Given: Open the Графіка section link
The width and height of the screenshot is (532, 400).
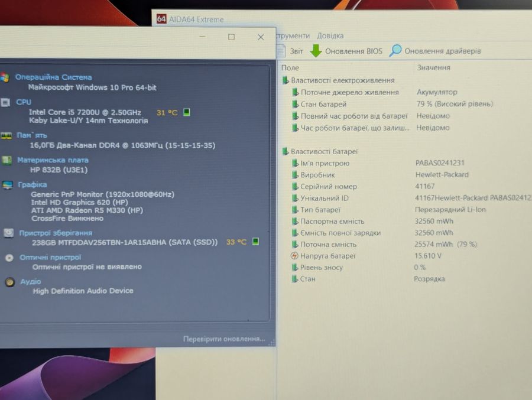Looking at the screenshot, I should click(x=33, y=184).
